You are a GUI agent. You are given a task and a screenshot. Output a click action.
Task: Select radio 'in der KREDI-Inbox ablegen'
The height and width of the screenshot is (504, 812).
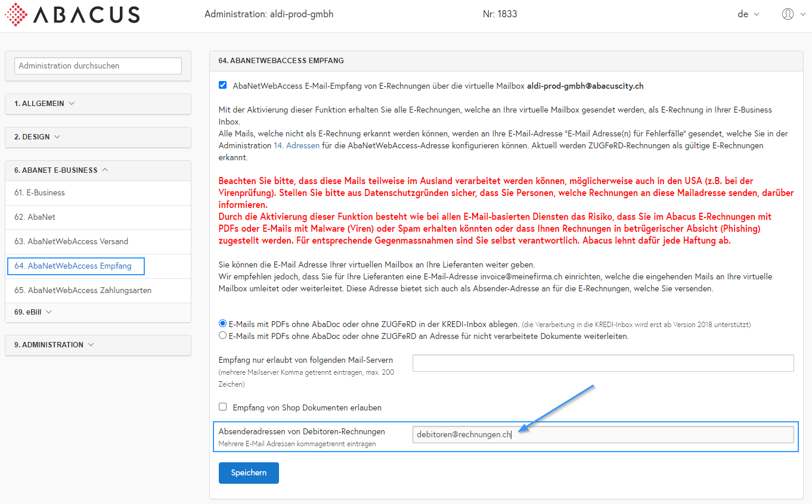tap(223, 323)
